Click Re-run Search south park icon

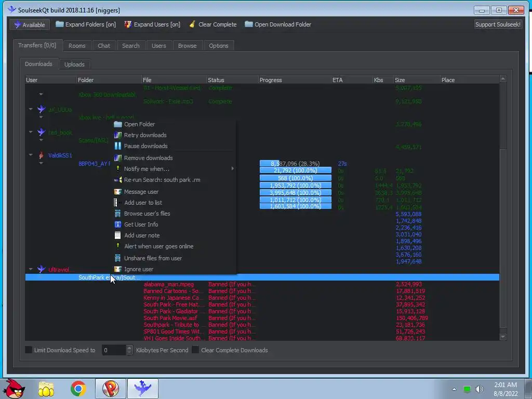(x=118, y=180)
